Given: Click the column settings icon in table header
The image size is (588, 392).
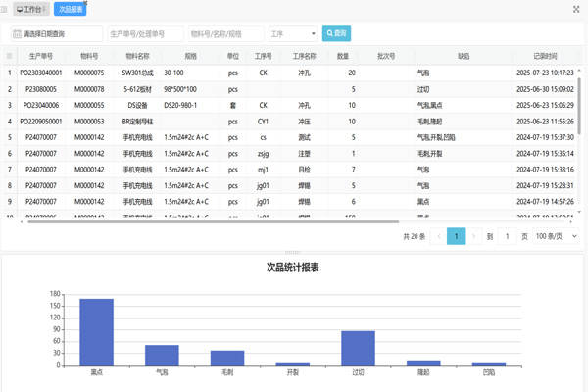Looking at the screenshot, I should 10,56.
